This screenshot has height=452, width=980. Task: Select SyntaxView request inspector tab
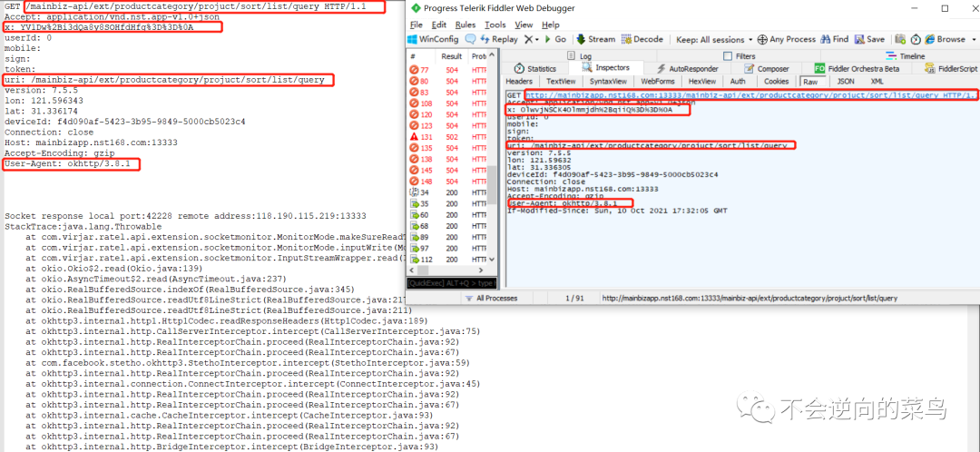point(608,82)
